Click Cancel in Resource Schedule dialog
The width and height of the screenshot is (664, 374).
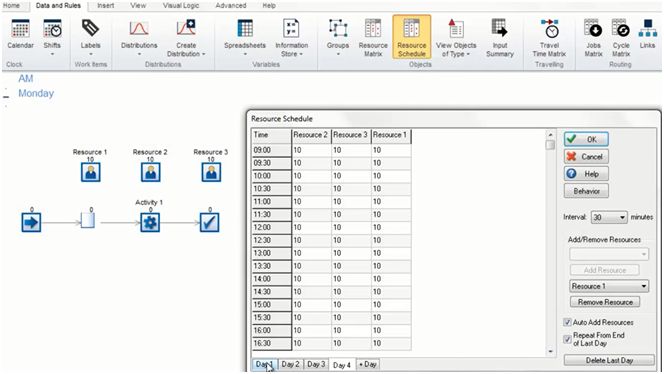click(586, 156)
